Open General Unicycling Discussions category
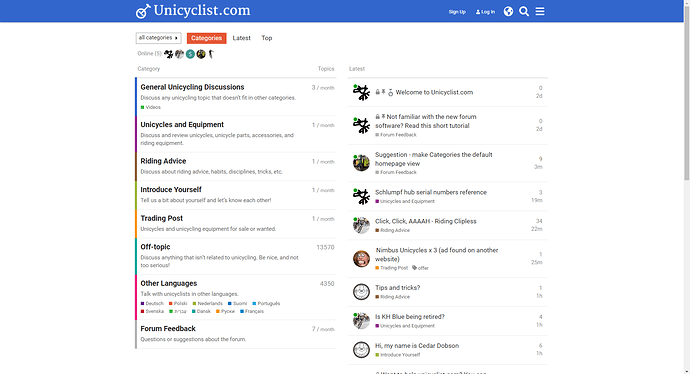The width and height of the screenshot is (690, 374). click(x=192, y=87)
